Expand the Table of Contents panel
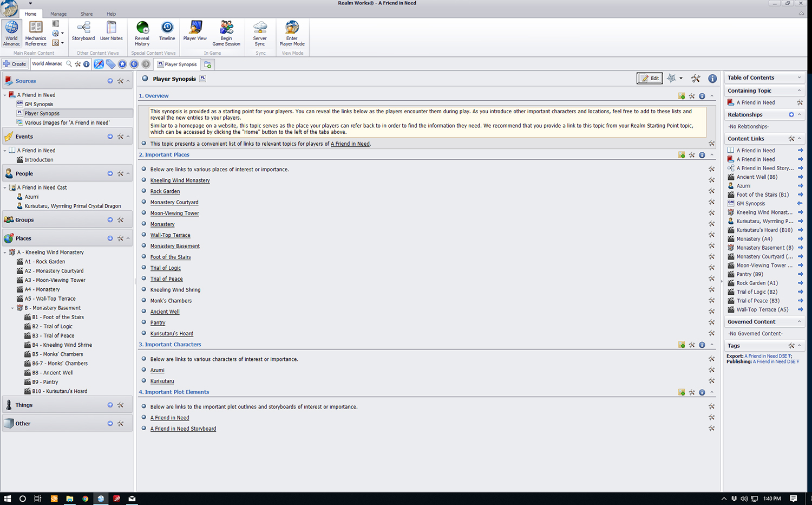 pos(800,77)
